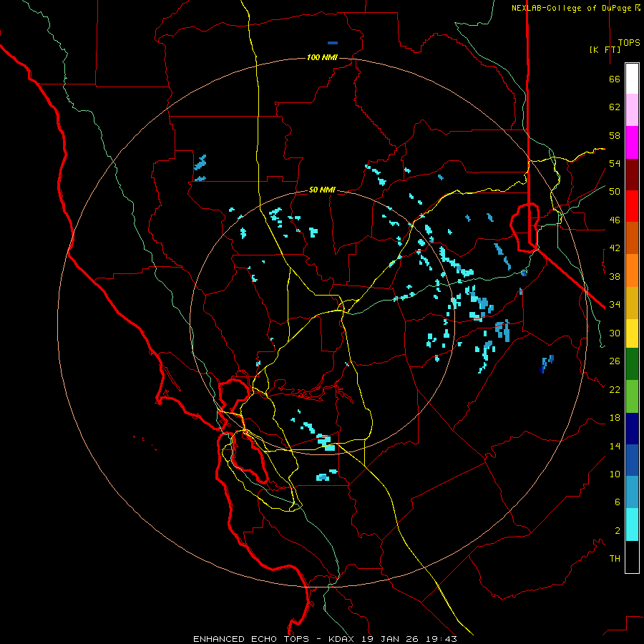This screenshot has height=644, width=644.
Task: Click the dark red 54 kft swatch
Action: click(x=632, y=174)
